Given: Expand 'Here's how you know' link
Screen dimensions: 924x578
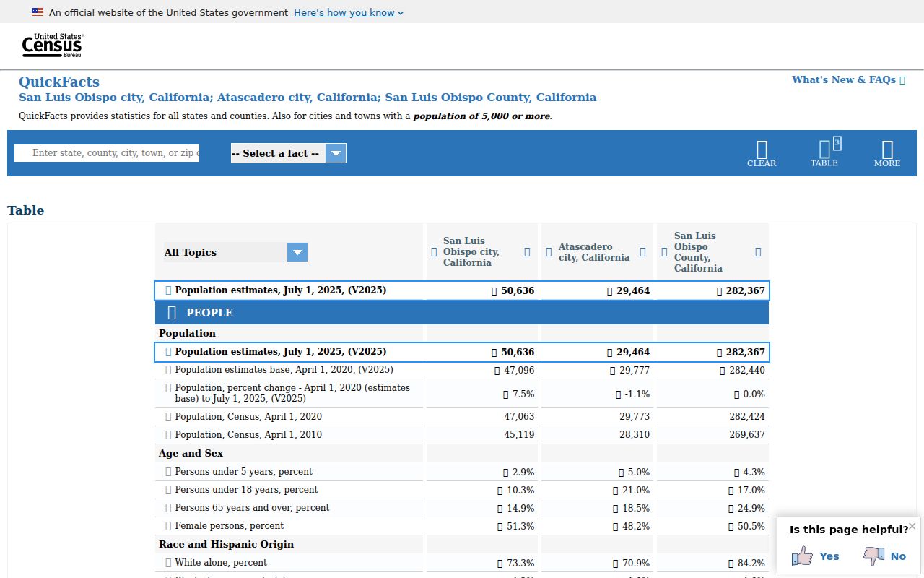Looking at the screenshot, I should [349, 12].
